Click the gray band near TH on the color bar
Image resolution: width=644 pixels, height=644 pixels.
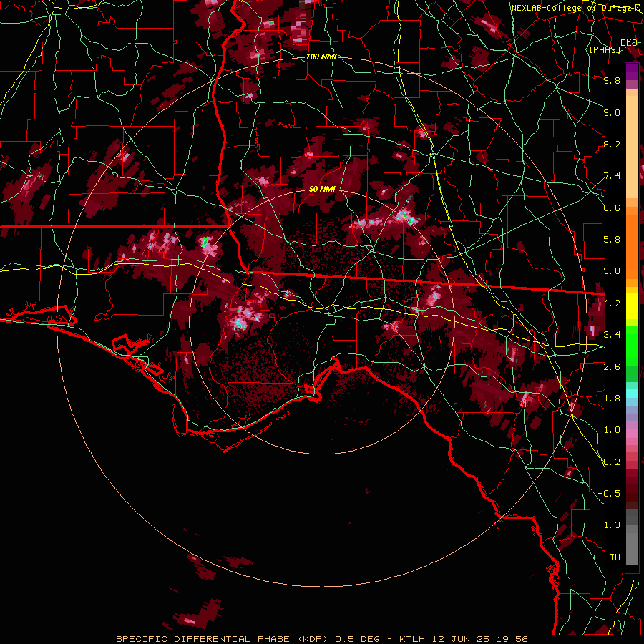tap(632, 548)
